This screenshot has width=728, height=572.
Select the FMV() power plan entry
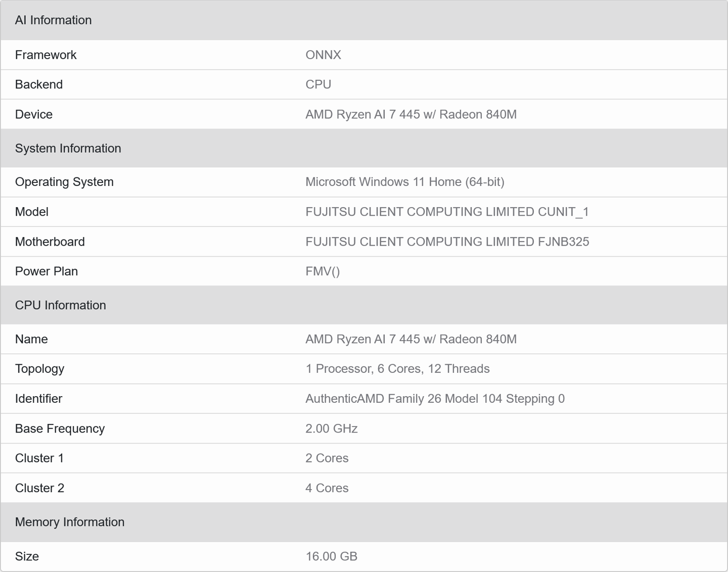323,271
